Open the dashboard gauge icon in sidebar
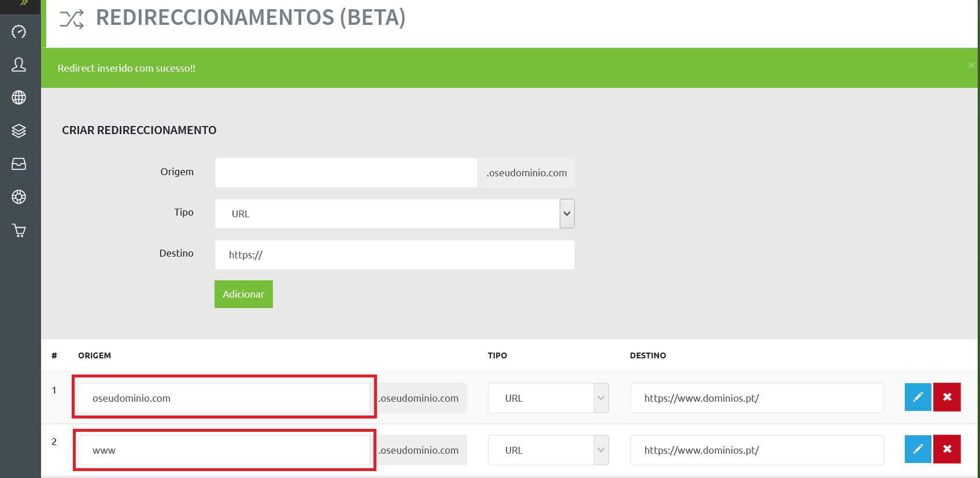 click(x=19, y=32)
